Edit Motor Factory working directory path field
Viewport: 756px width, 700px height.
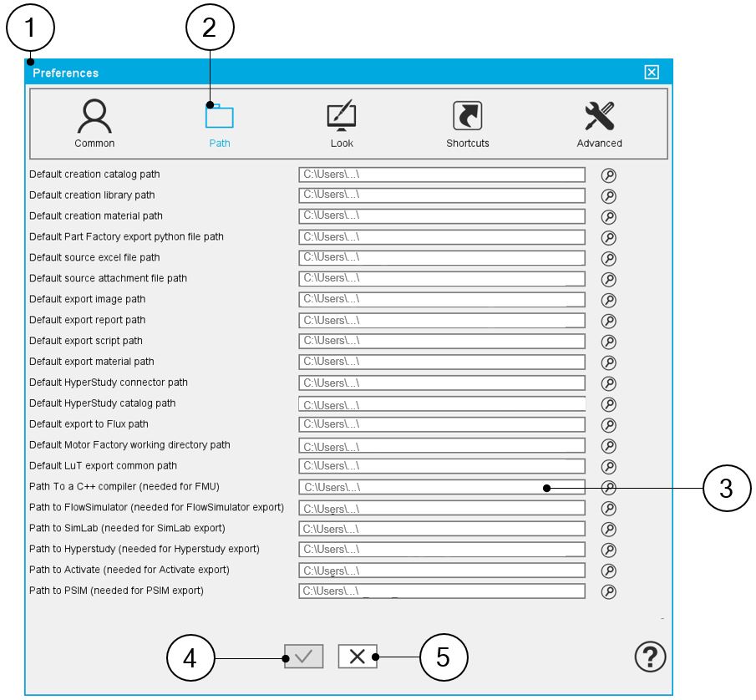[442, 446]
